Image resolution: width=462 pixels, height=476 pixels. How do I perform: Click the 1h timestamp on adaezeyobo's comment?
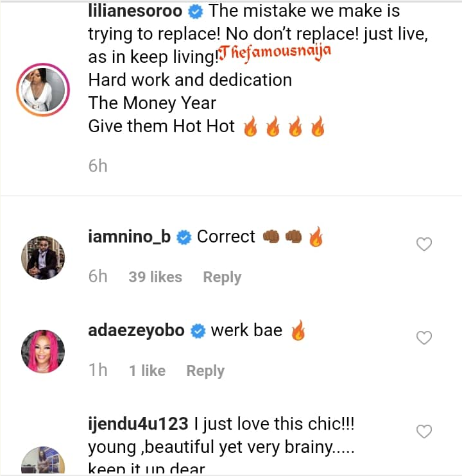(98, 371)
